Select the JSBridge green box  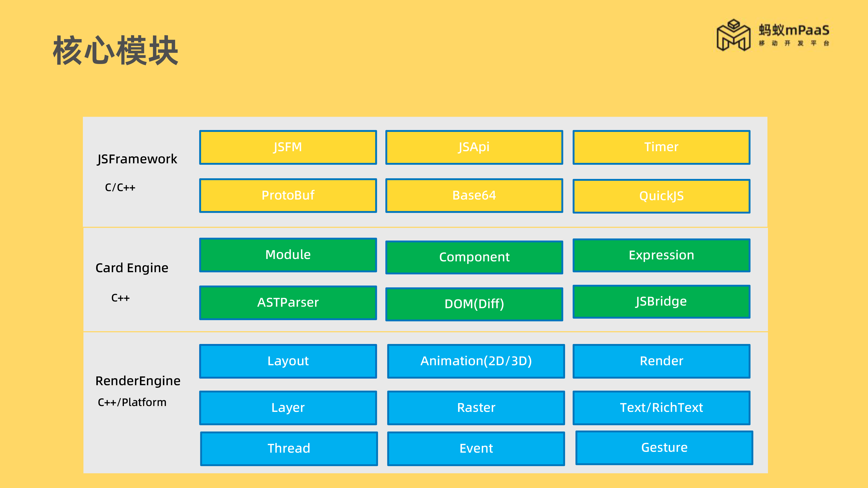tap(661, 301)
